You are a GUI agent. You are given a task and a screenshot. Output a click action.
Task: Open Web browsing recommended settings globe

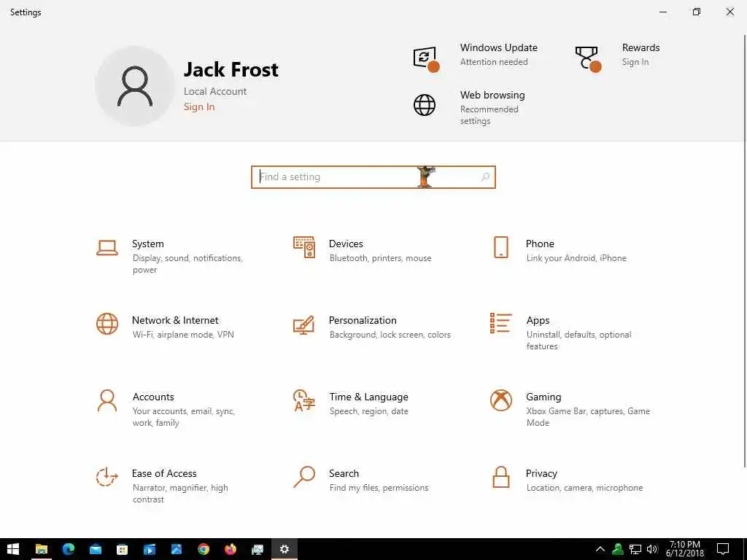pos(425,105)
